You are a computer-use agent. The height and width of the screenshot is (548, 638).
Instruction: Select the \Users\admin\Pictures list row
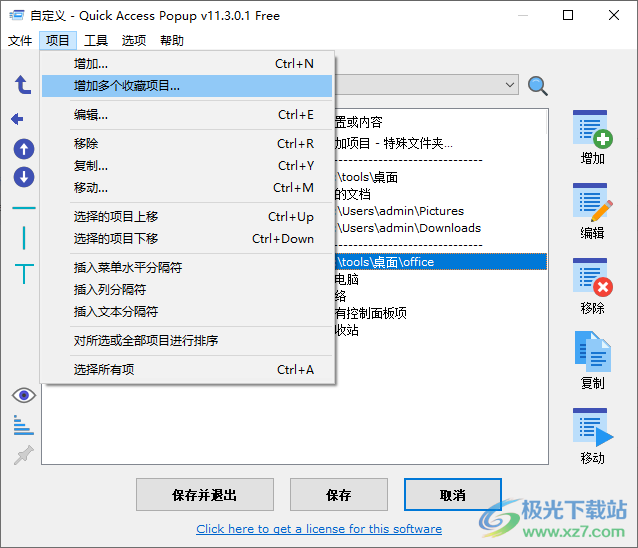441,211
